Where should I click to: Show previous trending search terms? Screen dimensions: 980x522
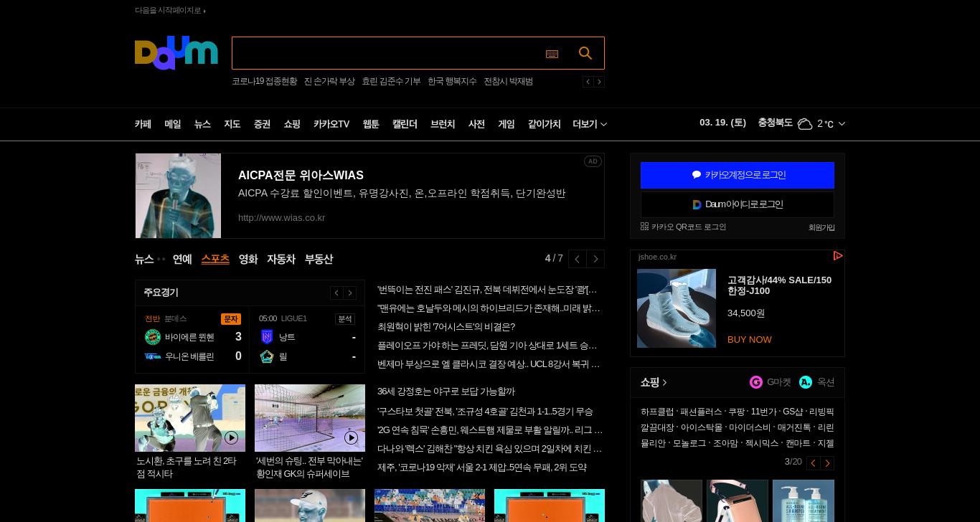coord(588,82)
